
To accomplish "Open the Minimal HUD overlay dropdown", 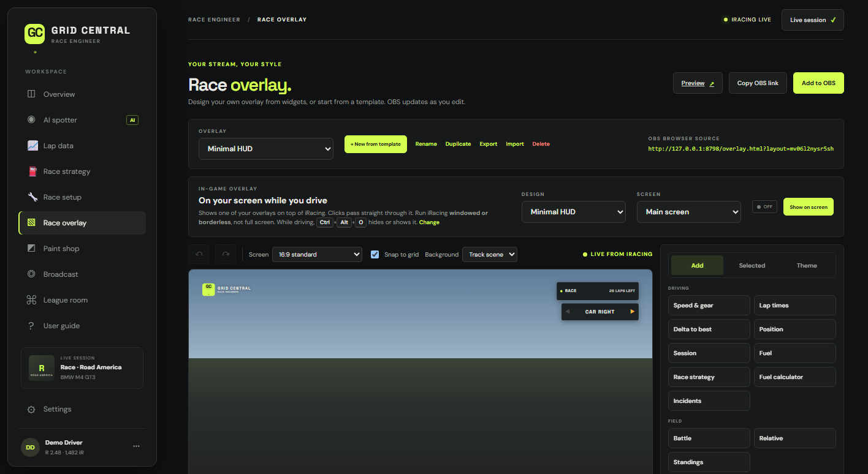I will click(x=266, y=149).
